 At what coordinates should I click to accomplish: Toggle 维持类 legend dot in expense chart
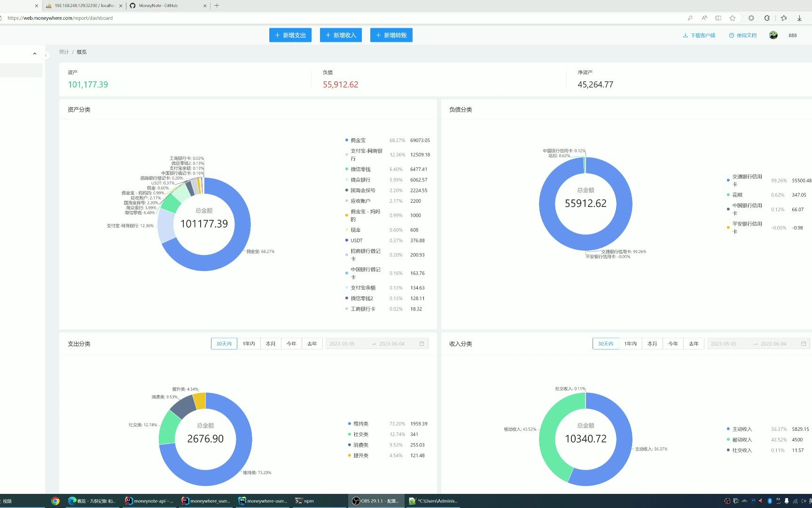pos(350,424)
